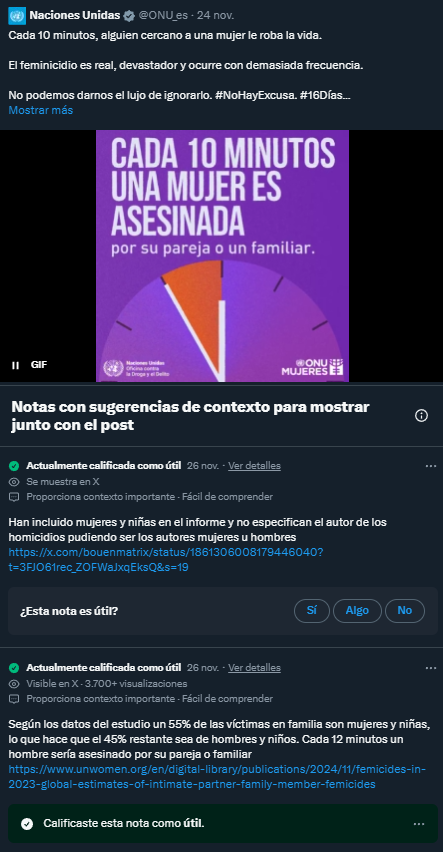Click green check icon on first note
Viewport: 443px width, 852px height.
tap(15, 466)
